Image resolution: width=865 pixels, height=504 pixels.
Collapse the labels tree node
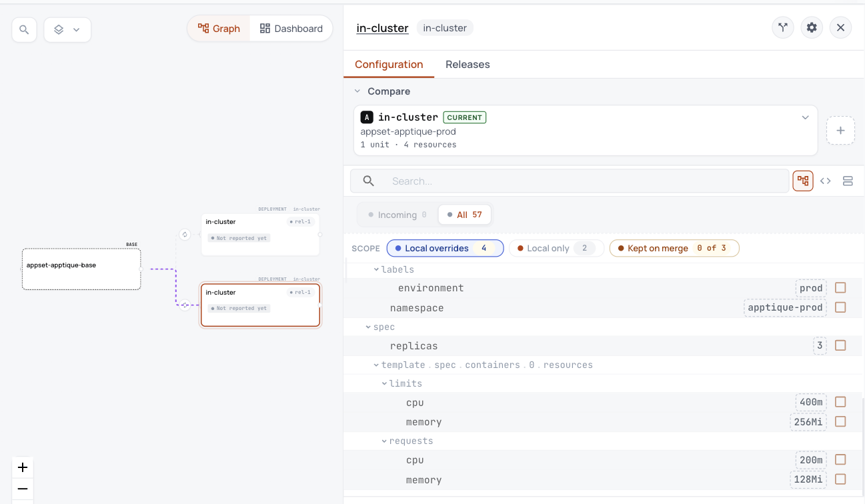(376, 269)
